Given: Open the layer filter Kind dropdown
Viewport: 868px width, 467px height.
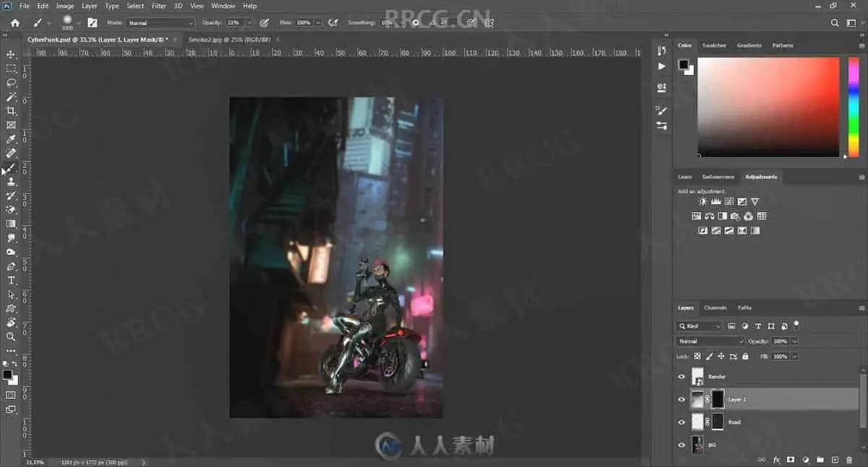Looking at the screenshot, I should pos(699,327).
